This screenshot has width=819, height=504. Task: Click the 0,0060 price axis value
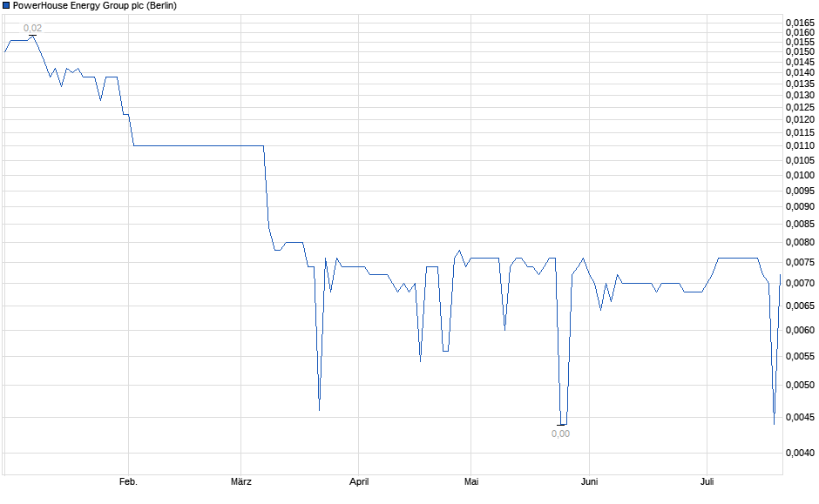[x=800, y=330]
